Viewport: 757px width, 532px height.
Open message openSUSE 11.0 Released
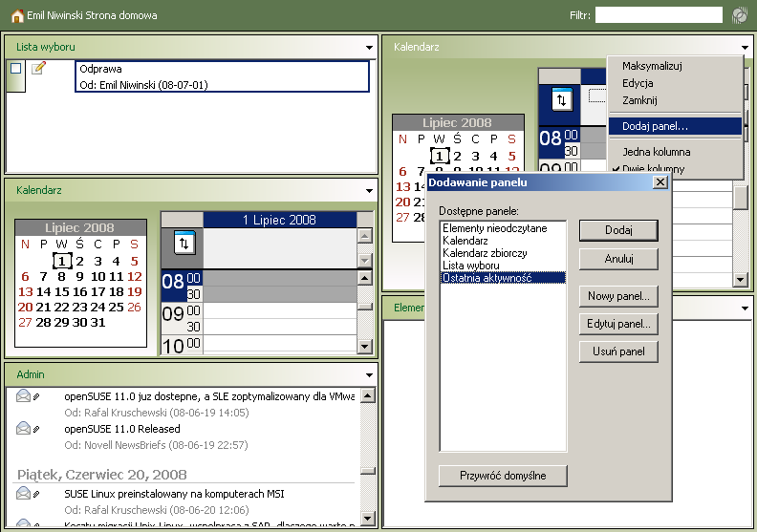click(x=122, y=429)
